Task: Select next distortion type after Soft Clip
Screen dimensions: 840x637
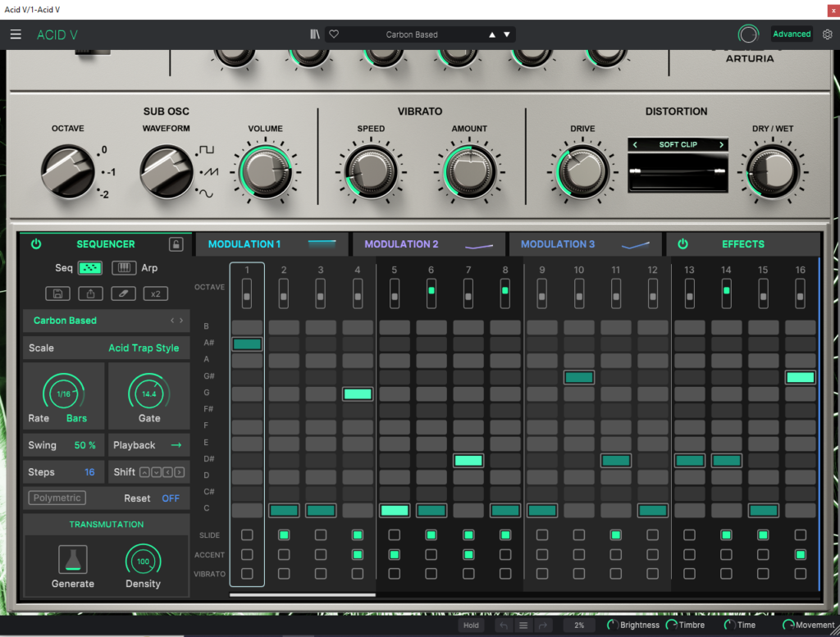Action: [722, 145]
